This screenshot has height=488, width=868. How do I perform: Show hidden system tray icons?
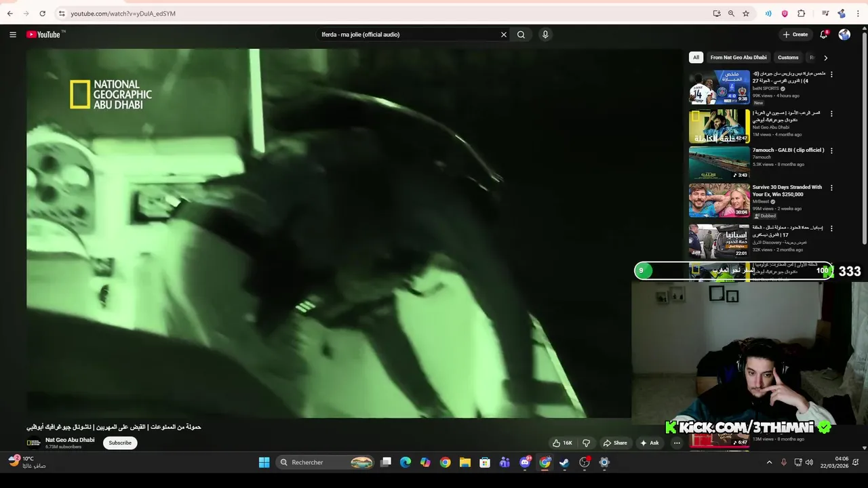[769, 462]
